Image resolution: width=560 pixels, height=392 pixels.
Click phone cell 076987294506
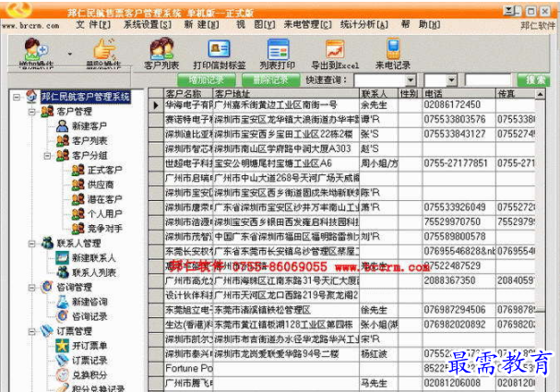459,310
